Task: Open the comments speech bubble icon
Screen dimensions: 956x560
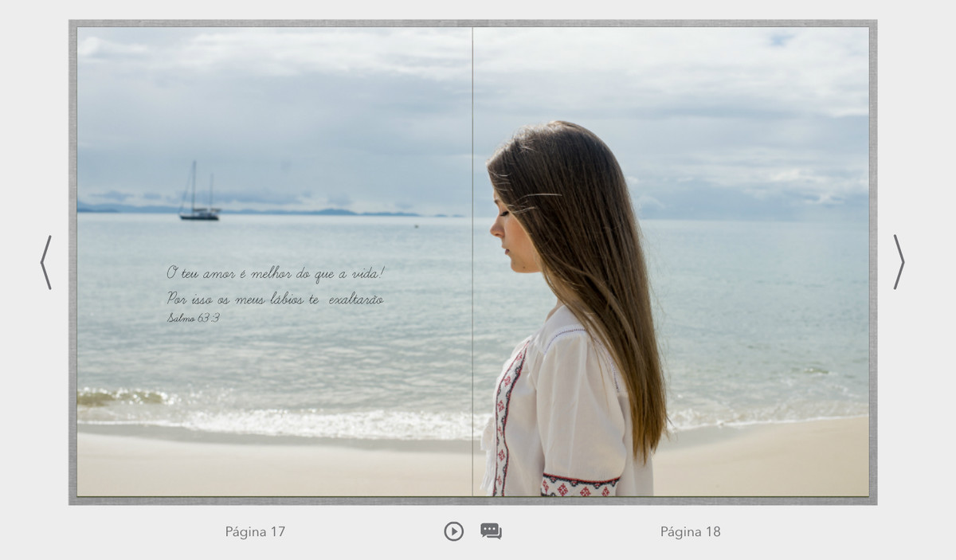Action: (x=491, y=531)
